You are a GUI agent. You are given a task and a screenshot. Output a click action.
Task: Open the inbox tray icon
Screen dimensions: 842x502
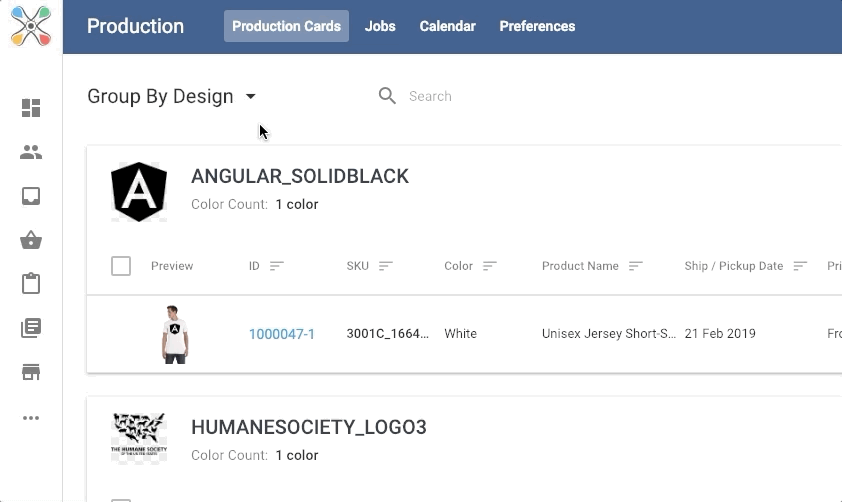click(x=31, y=196)
